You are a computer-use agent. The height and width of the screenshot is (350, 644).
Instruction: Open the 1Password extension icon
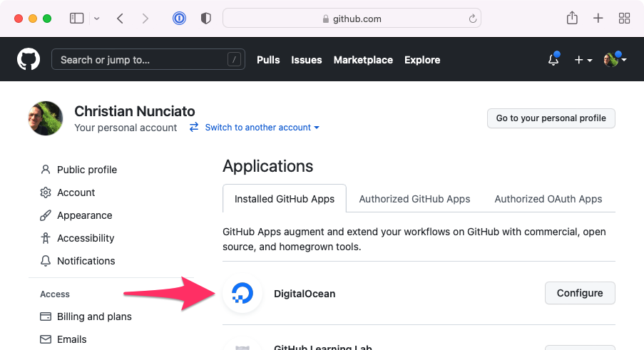[x=179, y=19]
